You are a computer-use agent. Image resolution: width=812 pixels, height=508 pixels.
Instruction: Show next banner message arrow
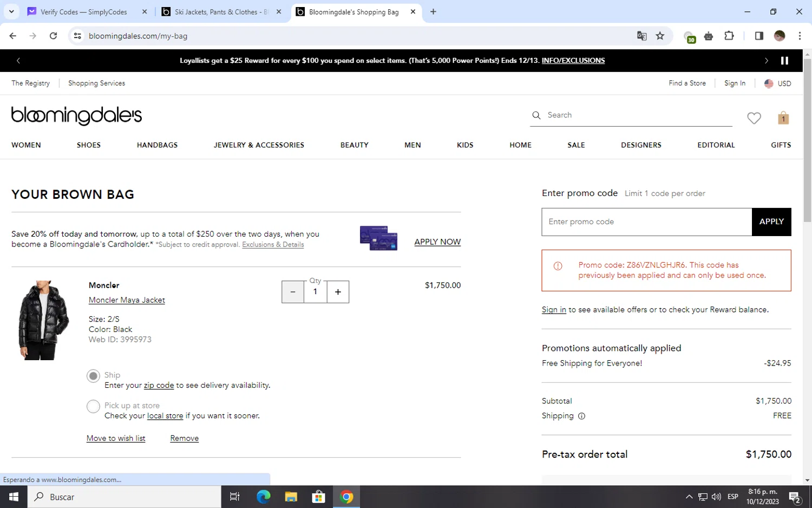pyautogui.click(x=766, y=61)
